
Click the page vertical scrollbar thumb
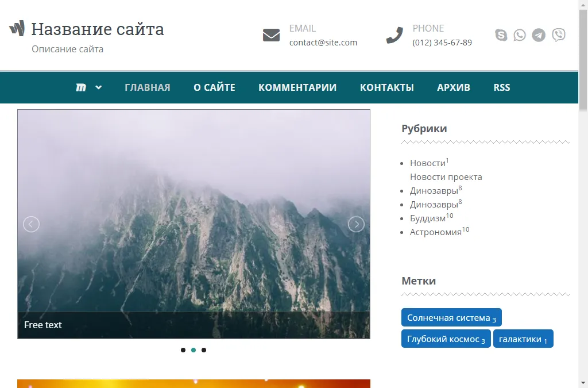coord(583,57)
